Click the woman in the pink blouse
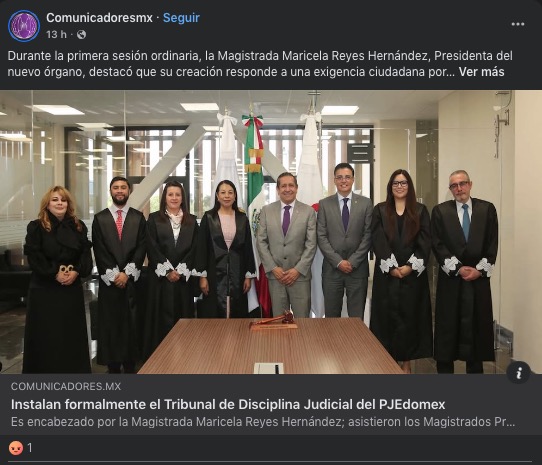This screenshot has width=542, height=465. pyautogui.click(x=226, y=249)
